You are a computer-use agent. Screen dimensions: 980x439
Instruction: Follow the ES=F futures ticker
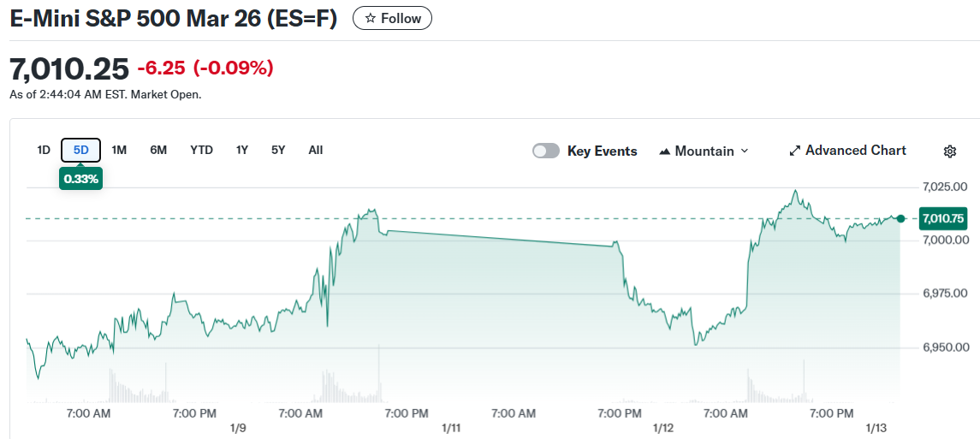coord(392,19)
